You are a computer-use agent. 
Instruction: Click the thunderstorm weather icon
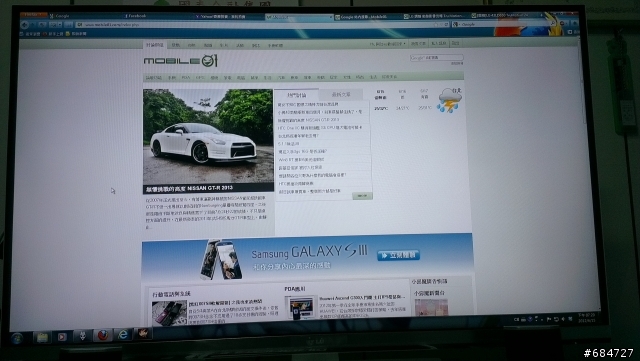click(449, 100)
